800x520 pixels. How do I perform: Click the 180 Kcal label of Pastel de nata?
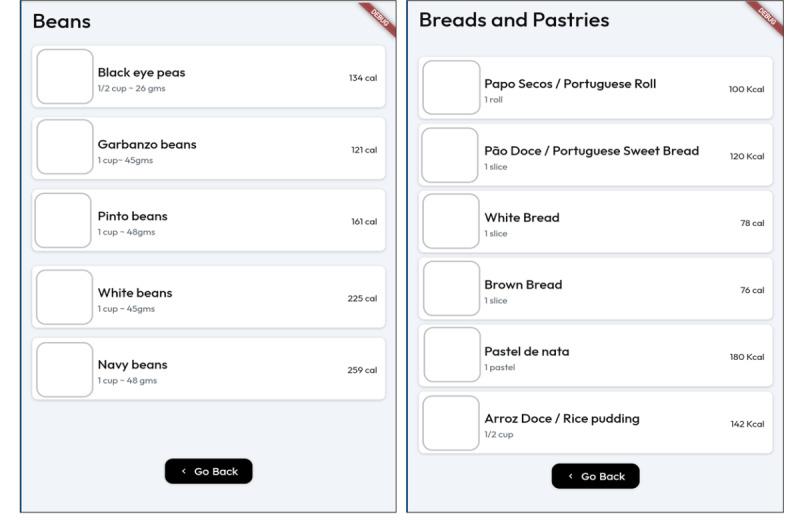[747, 357]
